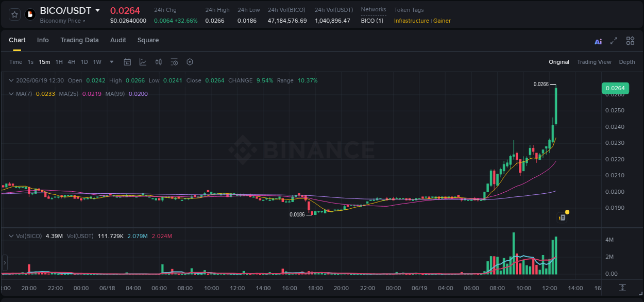This screenshot has height=302, width=644.
Task: Click the current price tag 0.0264 on axis
Action: click(615, 88)
